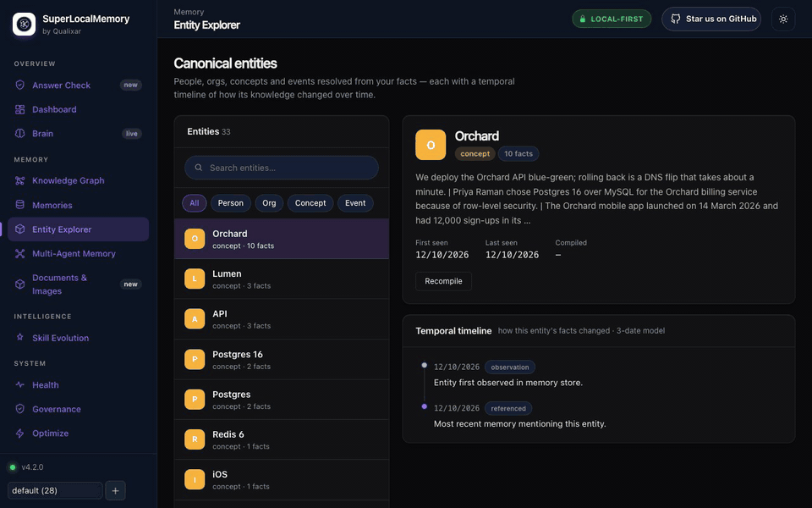Click the First seen date 12/10/2026
The height and width of the screenshot is (508, 812).
point(442,255)
